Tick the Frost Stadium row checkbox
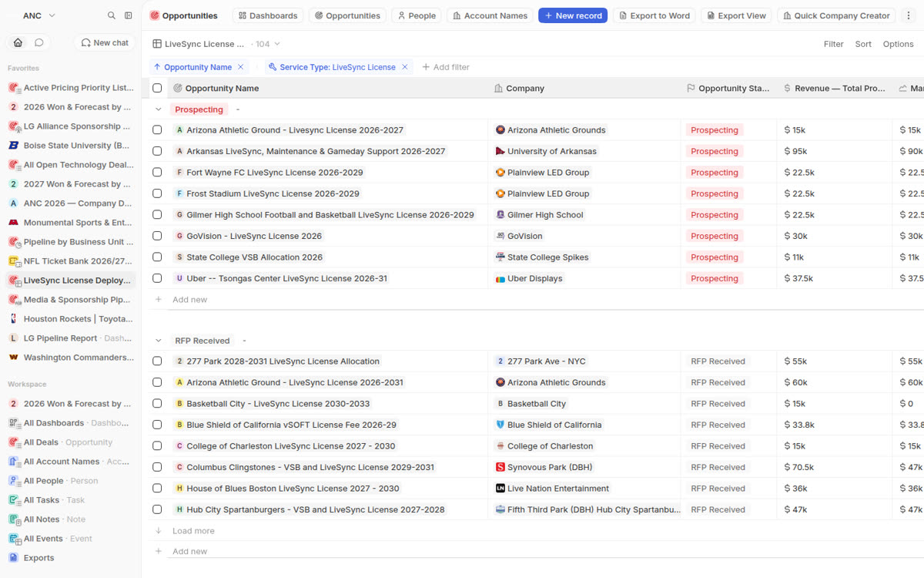This screenshot has width=924, height=578. pyautogui.click(x=157, y=193)
